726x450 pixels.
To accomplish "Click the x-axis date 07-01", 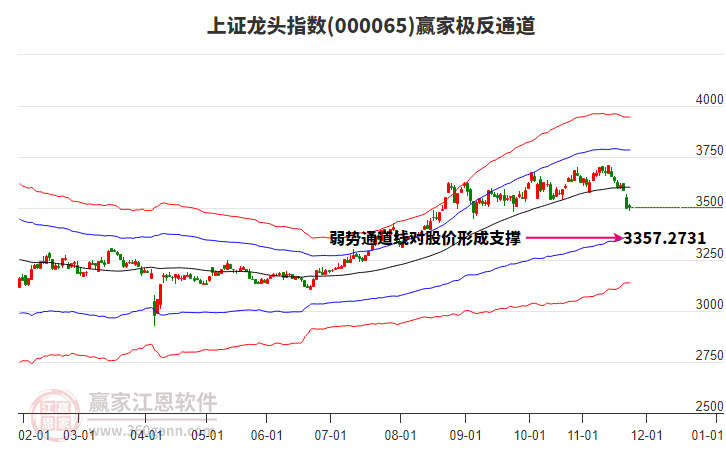I will 331,436.
